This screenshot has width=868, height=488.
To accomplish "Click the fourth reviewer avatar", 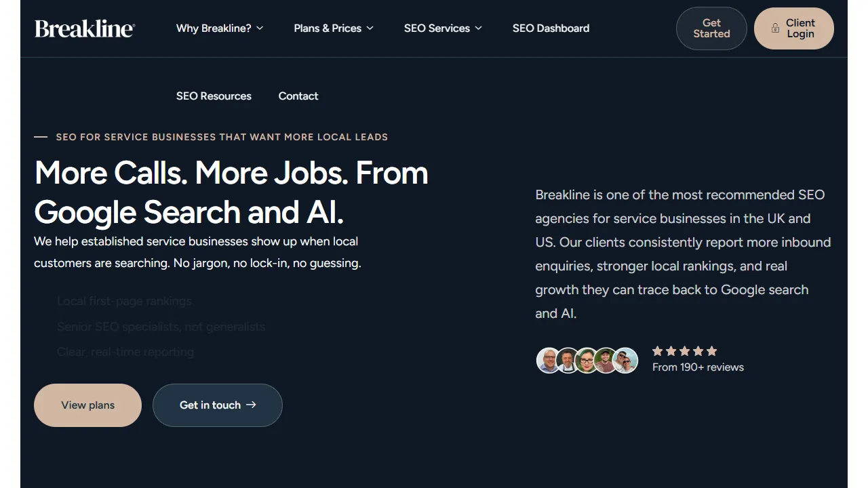I will 606,361.
